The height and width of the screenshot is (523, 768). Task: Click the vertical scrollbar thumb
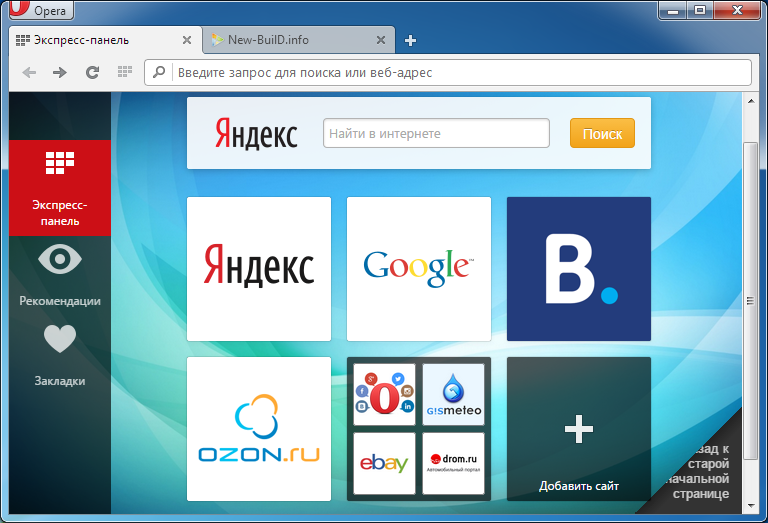(x=750, y=301)
